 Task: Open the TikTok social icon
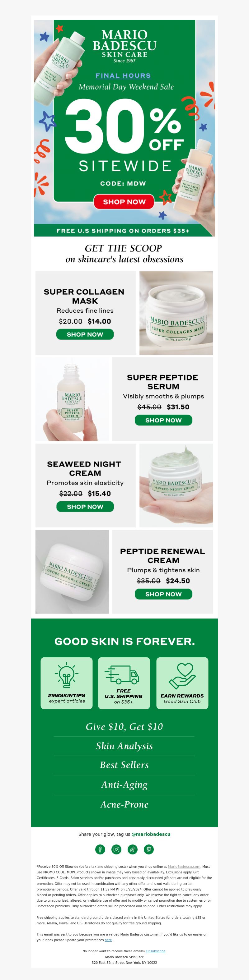[x=133, y=849]
